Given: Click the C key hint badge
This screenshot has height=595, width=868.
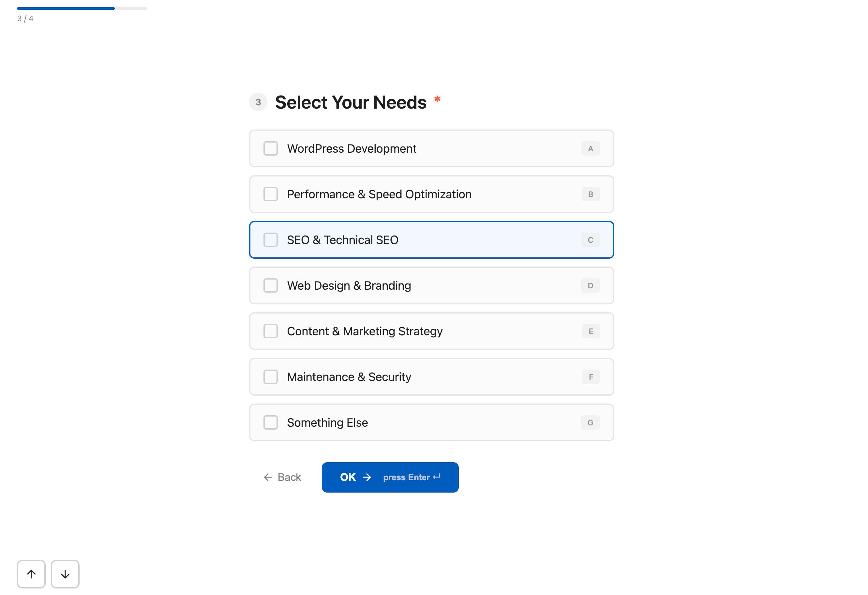Looking at the screenshot, I should 590,240.
